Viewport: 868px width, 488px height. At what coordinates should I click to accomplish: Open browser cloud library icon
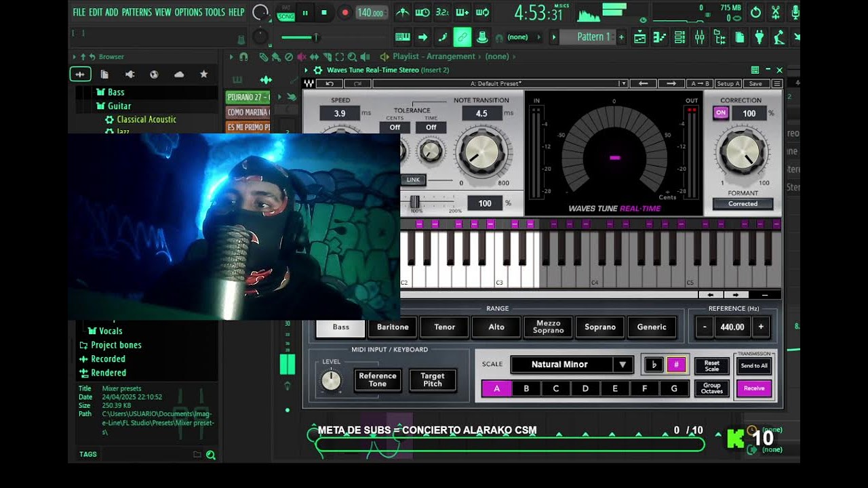179,75
